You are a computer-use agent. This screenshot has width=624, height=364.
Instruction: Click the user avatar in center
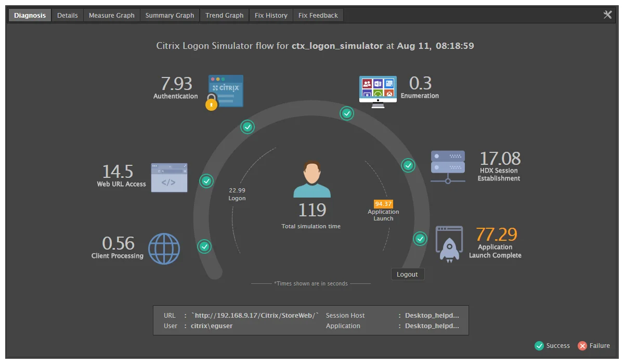311,179
